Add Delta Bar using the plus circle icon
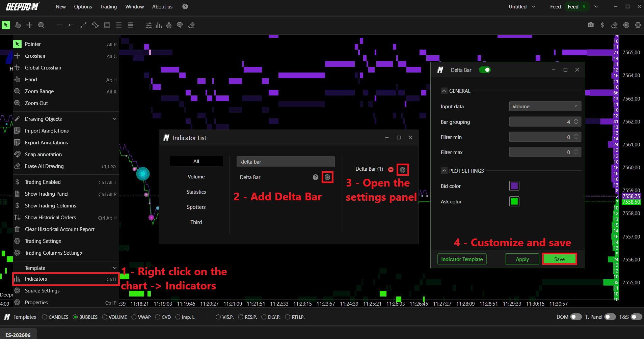 [327, 177]
